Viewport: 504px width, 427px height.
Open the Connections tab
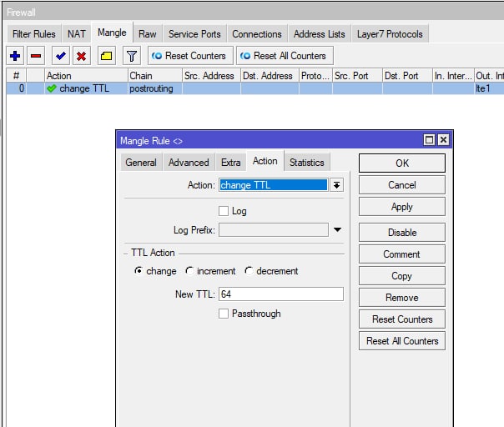point(257,33)
